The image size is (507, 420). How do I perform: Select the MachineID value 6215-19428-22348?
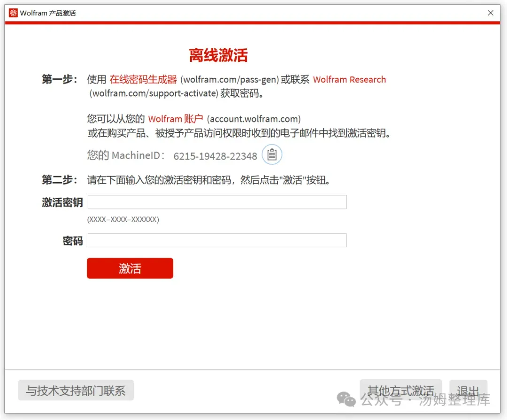(x=215, y=156)
